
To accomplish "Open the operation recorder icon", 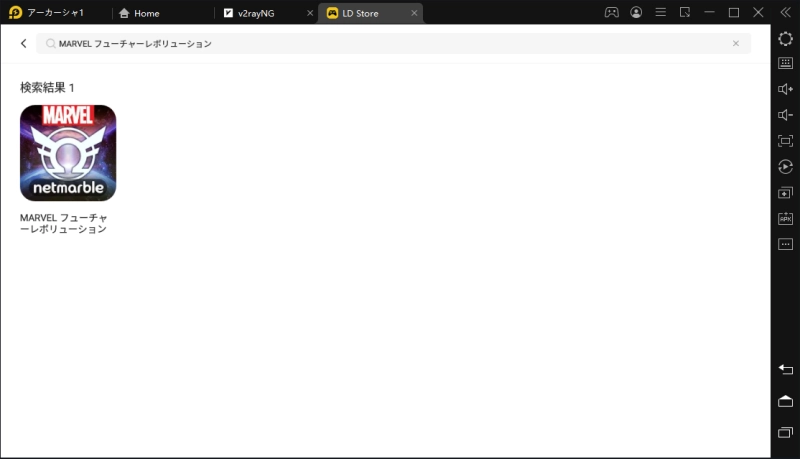I will point(785,167).
